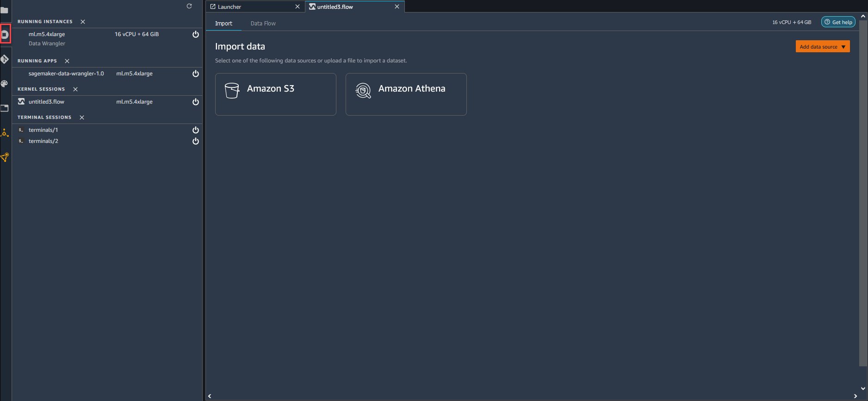Viewport: 868px width, 401px height.
Task: Shut down all running instances
Action: [83, 22]
